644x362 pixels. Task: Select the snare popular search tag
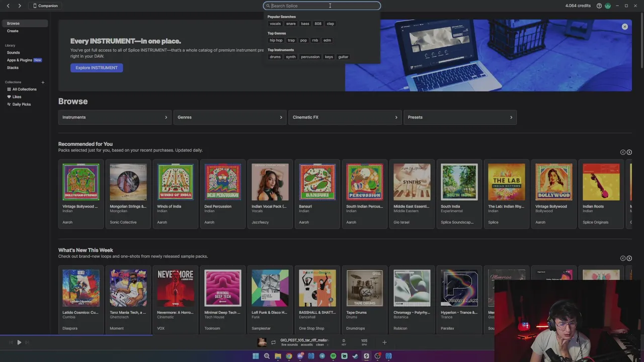[291, 24]
